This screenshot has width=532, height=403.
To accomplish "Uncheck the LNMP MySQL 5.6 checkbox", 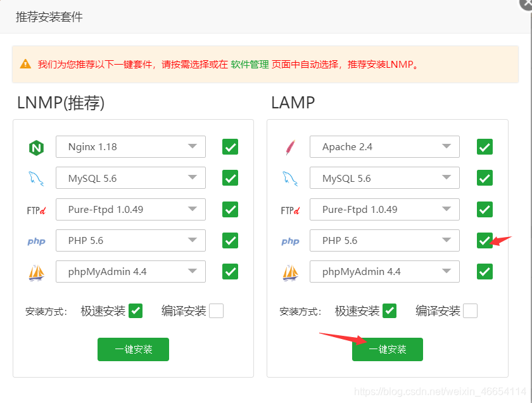I will point(230,178).
